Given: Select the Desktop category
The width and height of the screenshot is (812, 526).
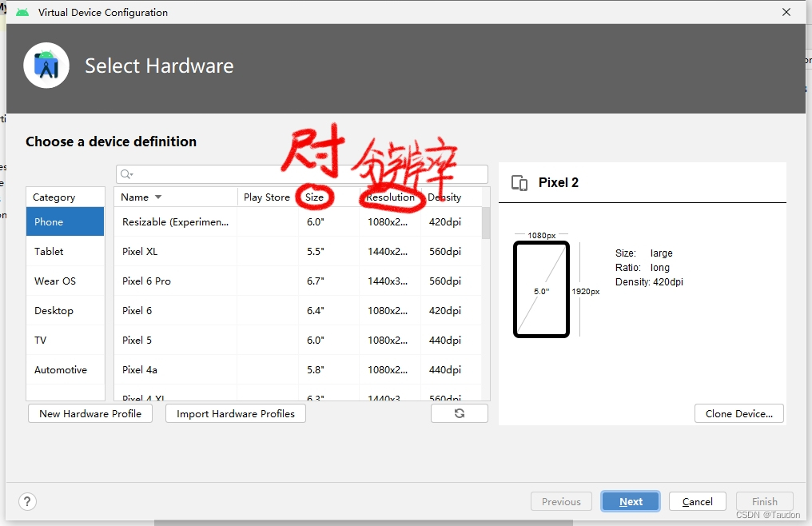Looking at the screenshot, I should point(66,310).
